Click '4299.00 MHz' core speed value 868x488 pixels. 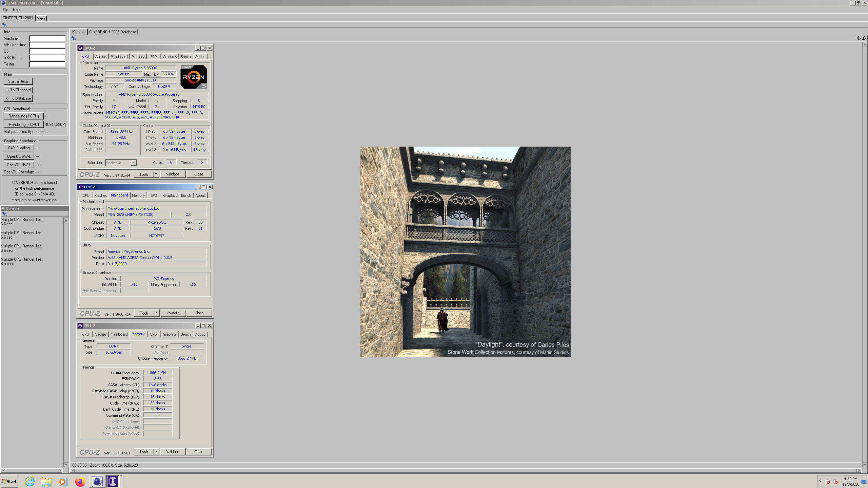tap(121, 131)
